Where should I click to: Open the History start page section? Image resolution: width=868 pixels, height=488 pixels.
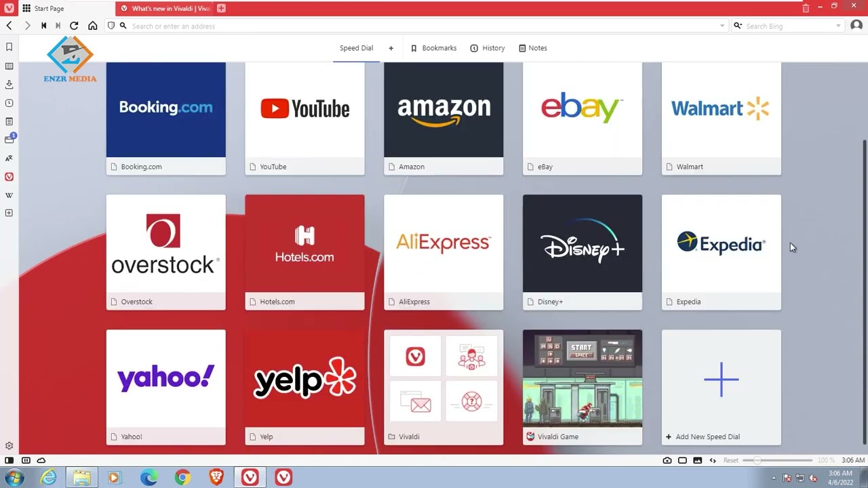pos(488,48)
